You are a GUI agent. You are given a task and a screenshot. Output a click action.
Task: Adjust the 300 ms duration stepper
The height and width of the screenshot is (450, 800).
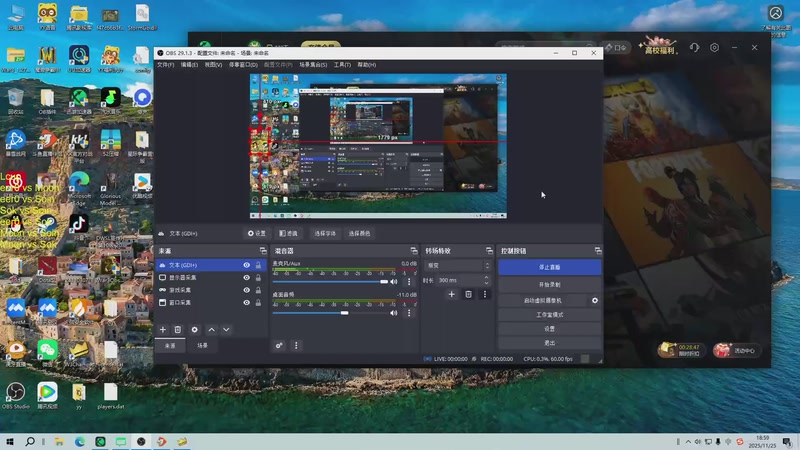point(486,280)
